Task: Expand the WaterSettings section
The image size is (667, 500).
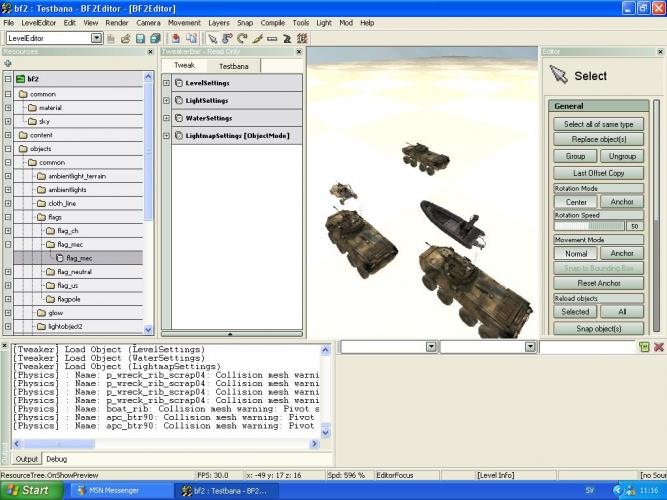Action: coord(166,117)
